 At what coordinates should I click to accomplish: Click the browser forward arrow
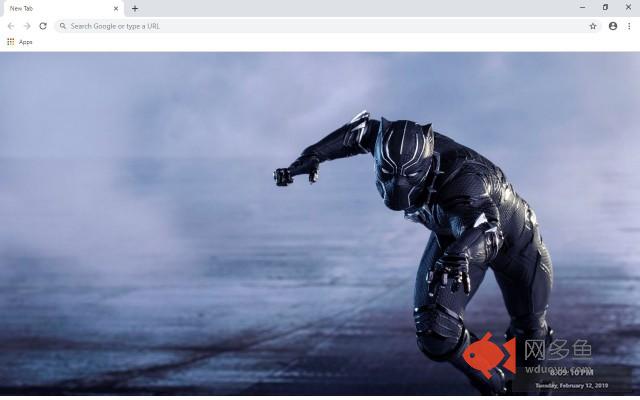click(x=27, y=26)
